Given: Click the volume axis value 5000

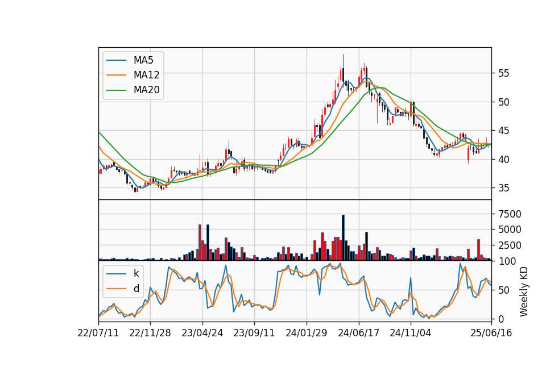Looking at the screenshot, I should click(x=510, y=230).
